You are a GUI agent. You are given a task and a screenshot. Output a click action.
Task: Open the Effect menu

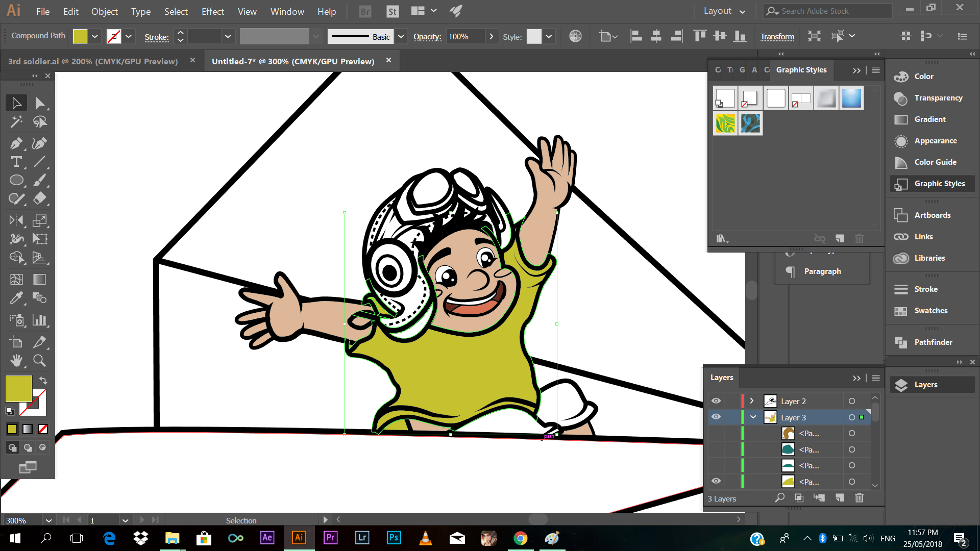click(212, 11)
